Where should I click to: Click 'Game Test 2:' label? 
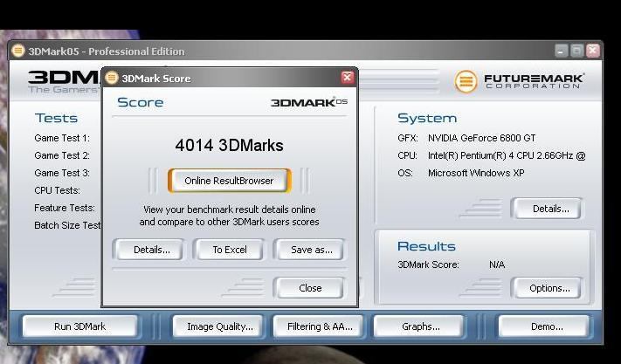pyautogui.click(x=62, y=155)
